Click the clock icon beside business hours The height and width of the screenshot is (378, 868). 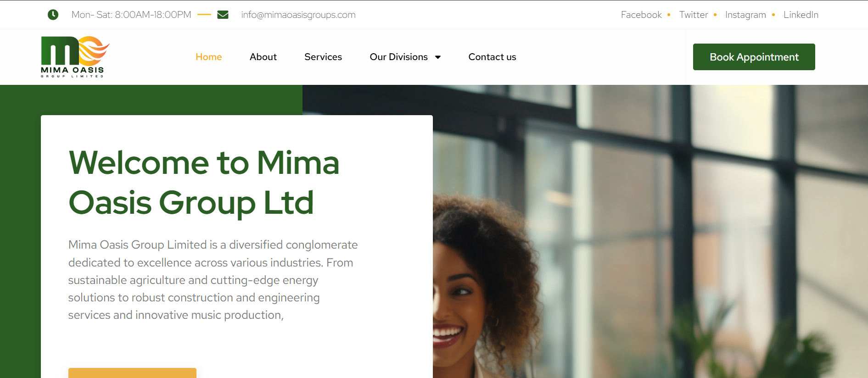[53, 15]
